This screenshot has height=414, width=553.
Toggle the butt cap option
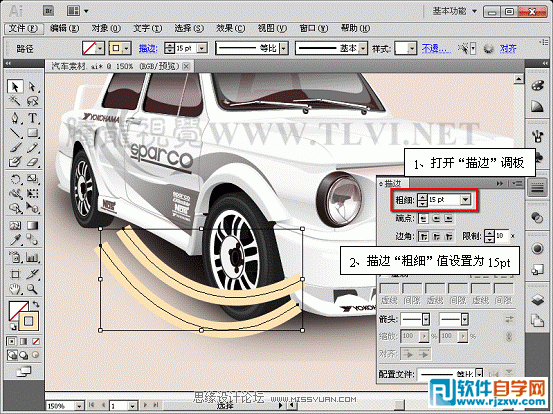(x=424, y=219)
